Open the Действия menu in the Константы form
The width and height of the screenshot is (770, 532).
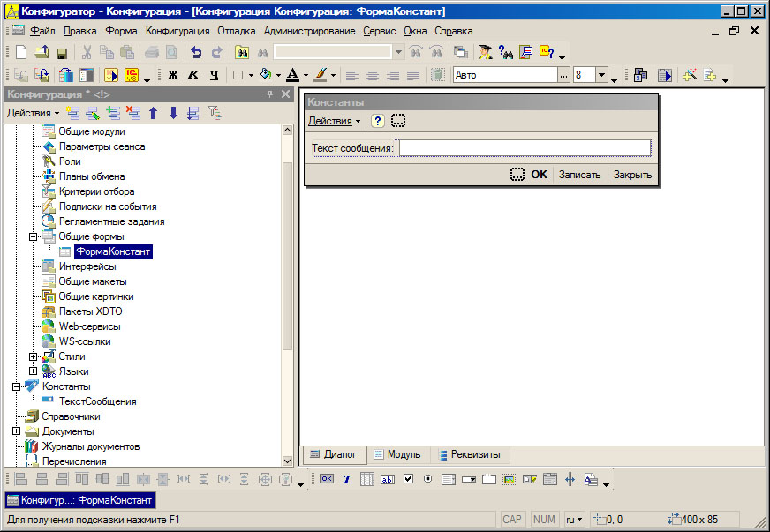click(x=334, y=121)
